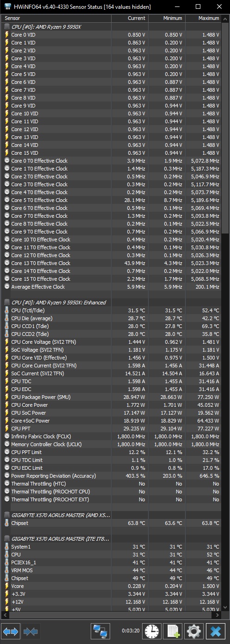Viewport: 230px width, 644px height.
Task: Click the 5,189.6 MHz maximum value
Action: click(x=204, y=200)
